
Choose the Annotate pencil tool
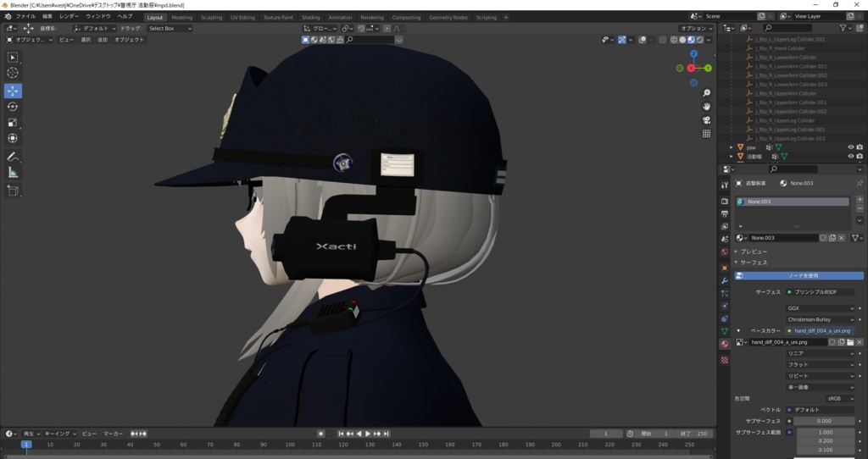[13, 157]
